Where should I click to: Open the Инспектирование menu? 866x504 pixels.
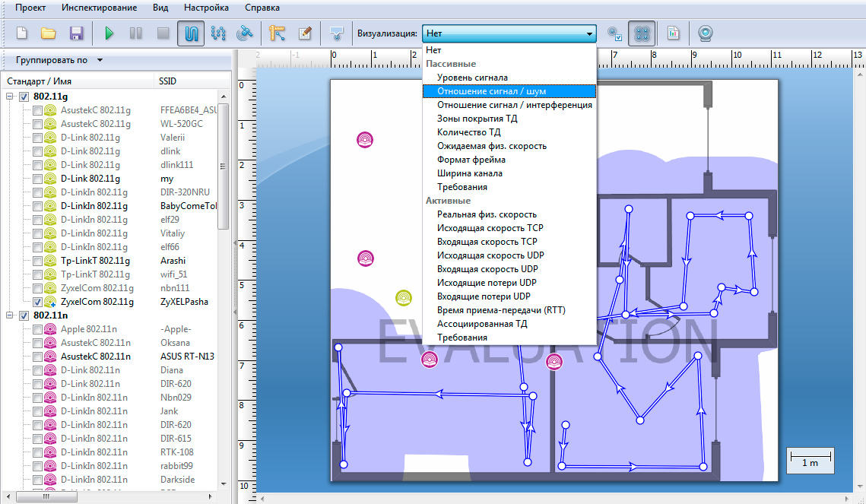tap(100, 8)
